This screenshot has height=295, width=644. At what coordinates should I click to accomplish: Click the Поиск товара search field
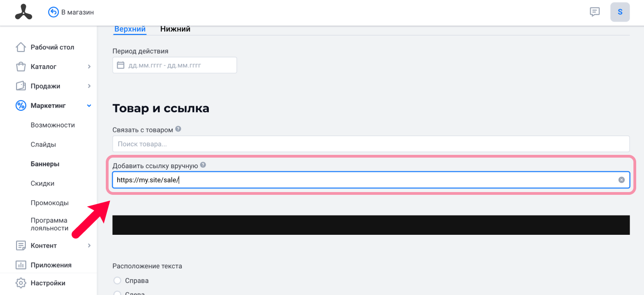[371, 144]
